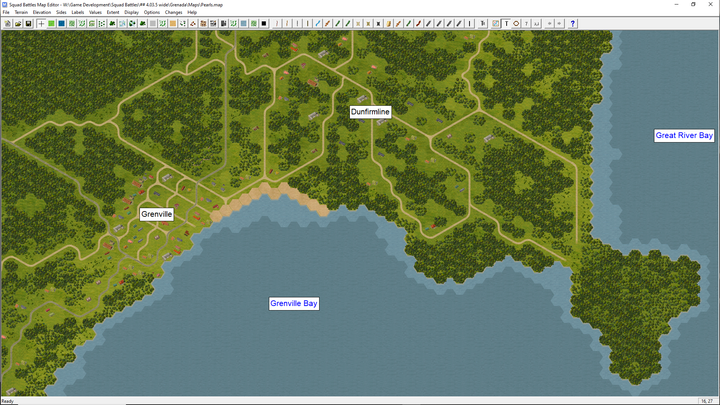This screenshot has width=720, height=405.
Task: Click the map thumbnail icon beside T
Action: pyautogui.click(x=496, y=23)
